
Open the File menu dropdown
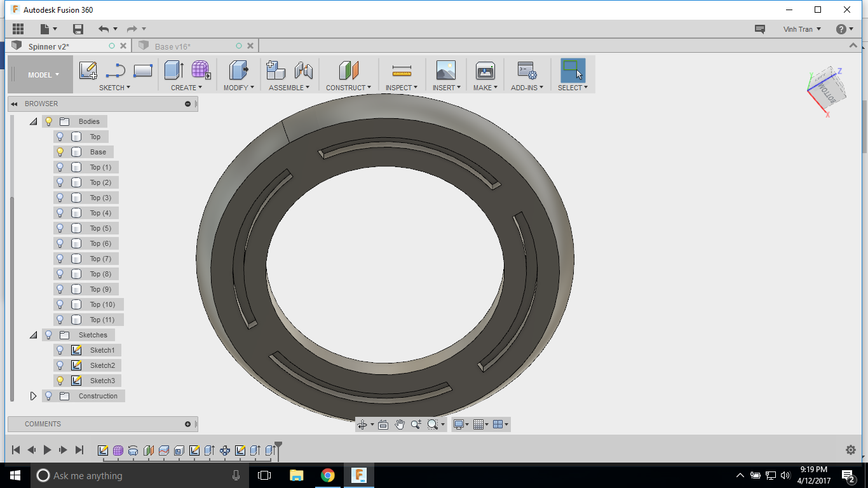coord(48,29)
